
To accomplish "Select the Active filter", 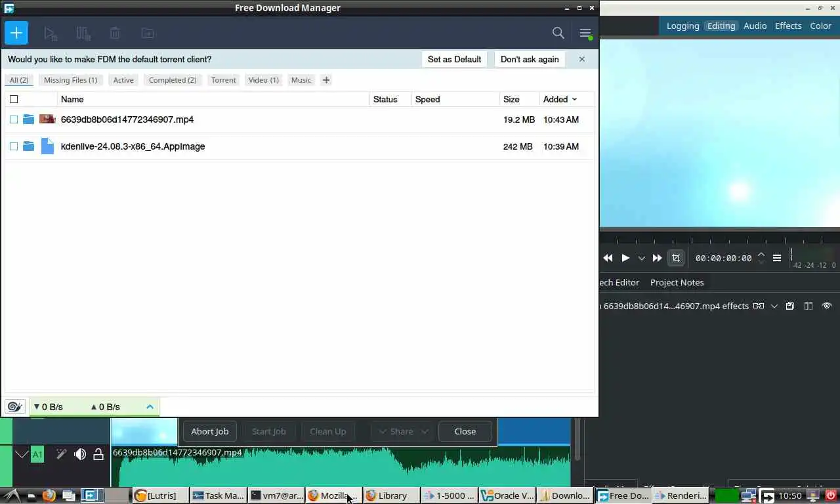I will pyautogui.click(x=123, y=80).
